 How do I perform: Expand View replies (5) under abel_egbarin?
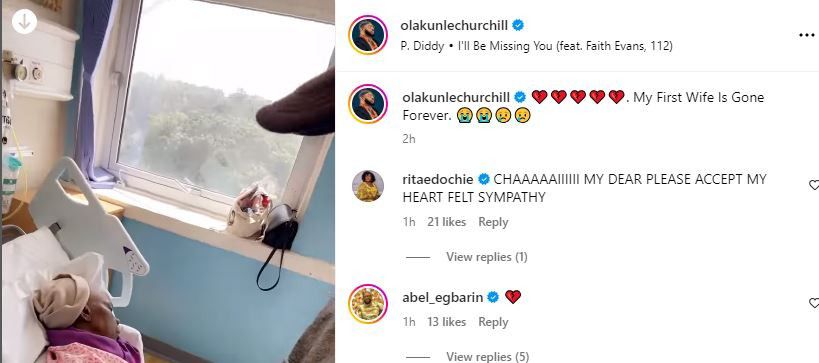[487, 357]
